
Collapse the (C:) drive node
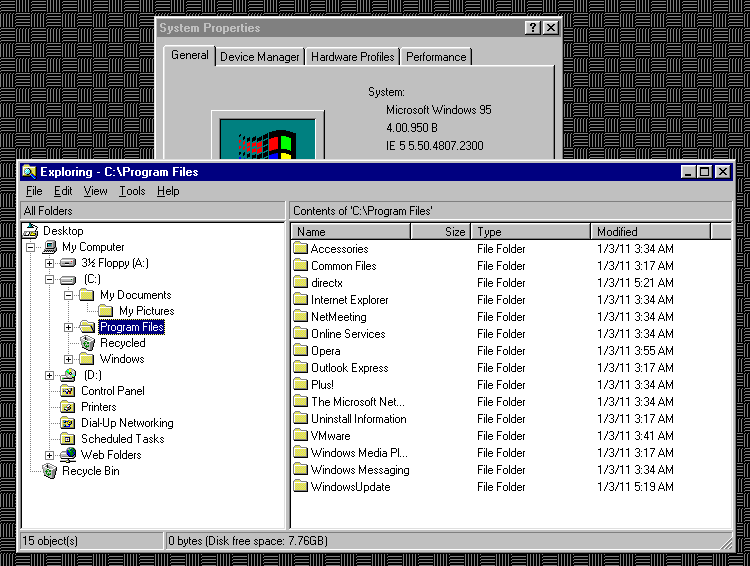click(x=50, y=279)
